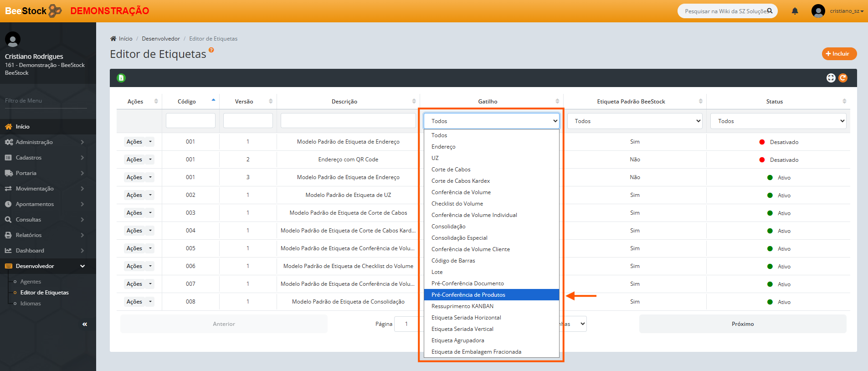Click the column chooser icon in table toolbar

(831, 78)
